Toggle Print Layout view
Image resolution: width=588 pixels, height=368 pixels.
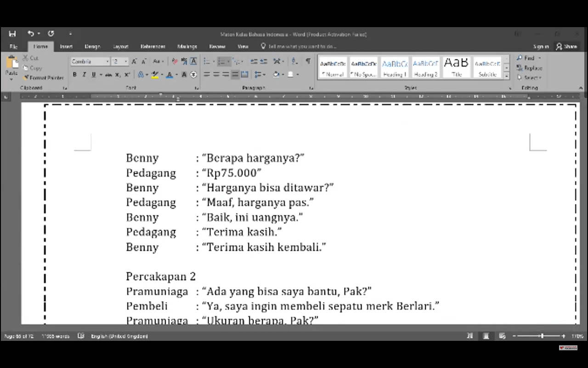pyautogui.click(x=486, y=336)
